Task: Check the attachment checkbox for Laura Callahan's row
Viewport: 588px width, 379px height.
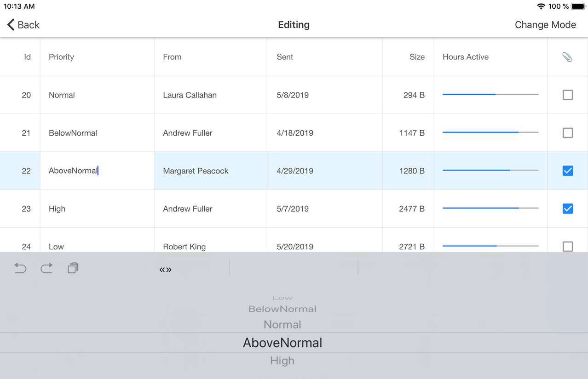Action: (567, 95)
